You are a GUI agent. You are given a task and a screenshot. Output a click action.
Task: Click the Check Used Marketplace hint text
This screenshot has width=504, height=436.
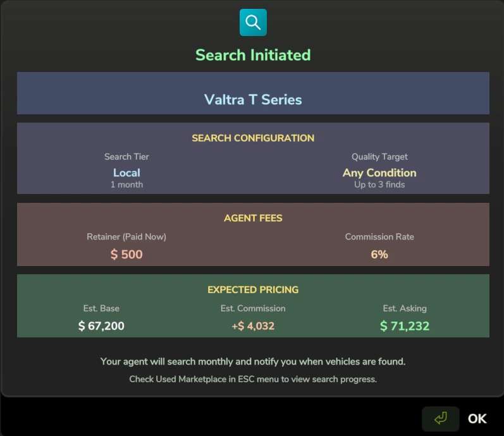pyautogui.click(x=253, y=379)
